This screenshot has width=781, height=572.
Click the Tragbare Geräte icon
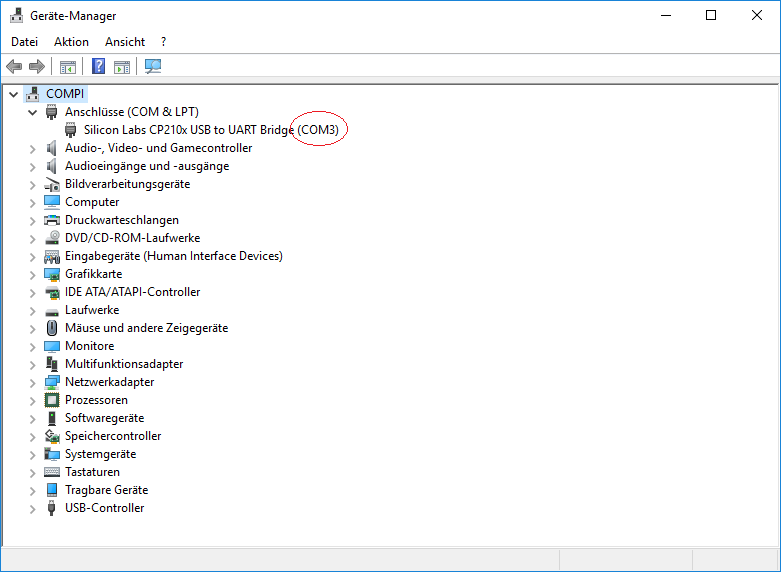(x=52, y=490)
